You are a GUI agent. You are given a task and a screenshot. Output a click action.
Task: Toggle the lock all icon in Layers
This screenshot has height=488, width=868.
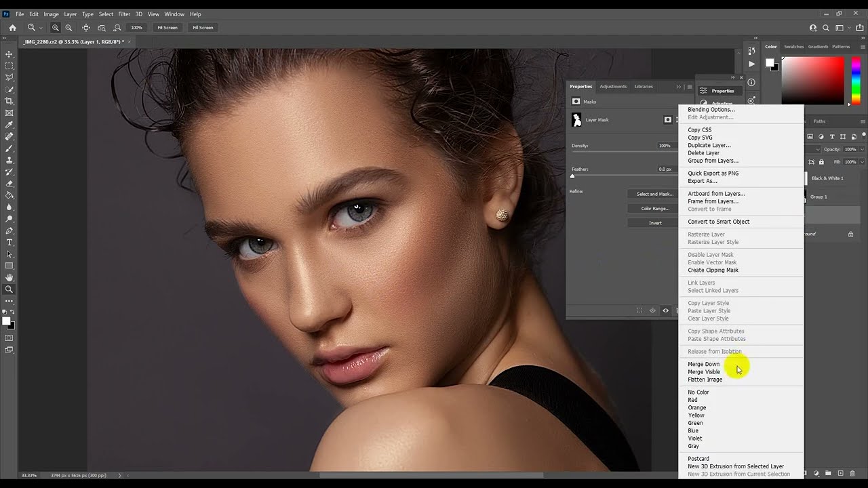tap(821, 162)
